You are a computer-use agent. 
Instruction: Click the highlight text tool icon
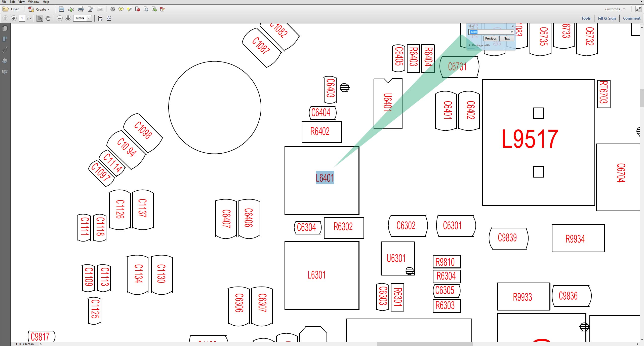pyautogui.click(x=129, y=9)
